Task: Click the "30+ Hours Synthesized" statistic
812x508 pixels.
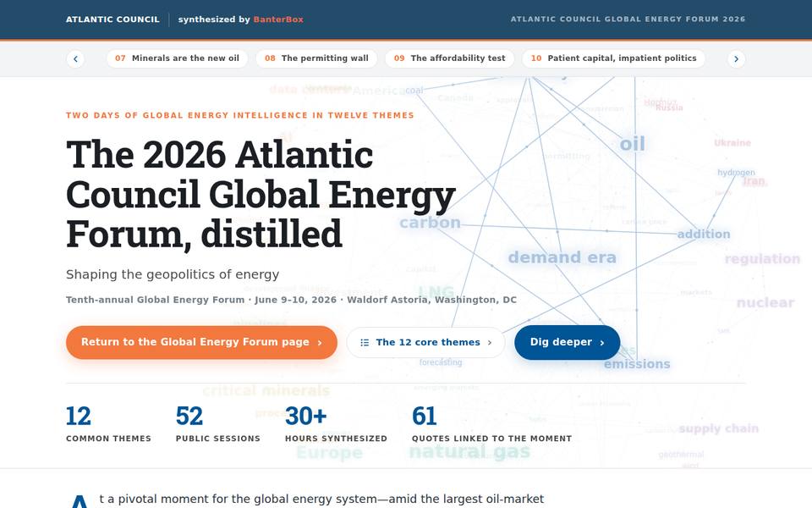Action: (x=336, y=424)
